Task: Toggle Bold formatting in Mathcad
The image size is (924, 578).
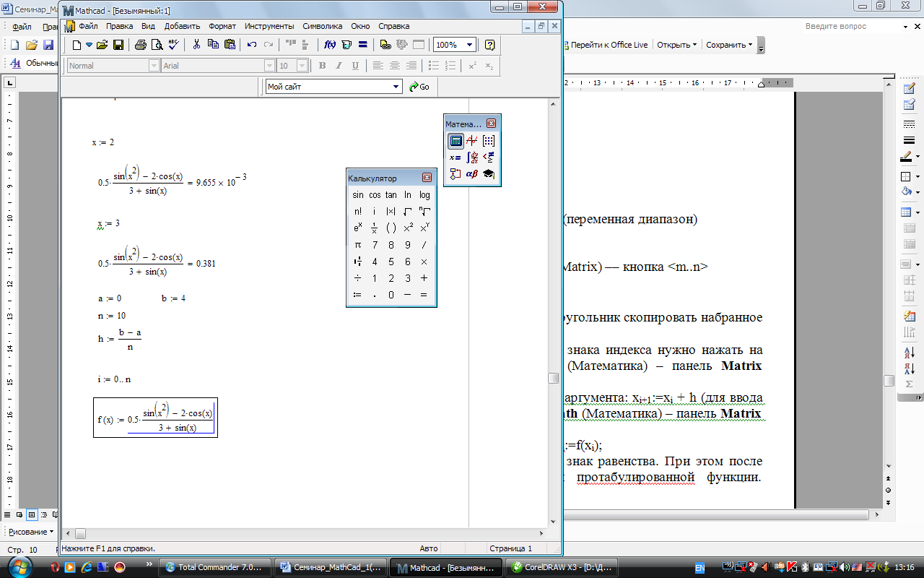Action: [x=323, y=66]
